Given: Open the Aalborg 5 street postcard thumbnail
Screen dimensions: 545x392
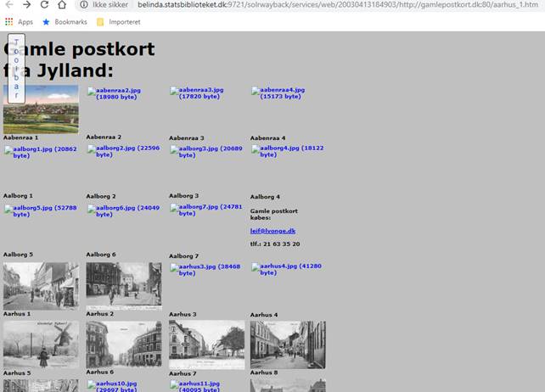Looking at the screenshot, I should (41, 286).
